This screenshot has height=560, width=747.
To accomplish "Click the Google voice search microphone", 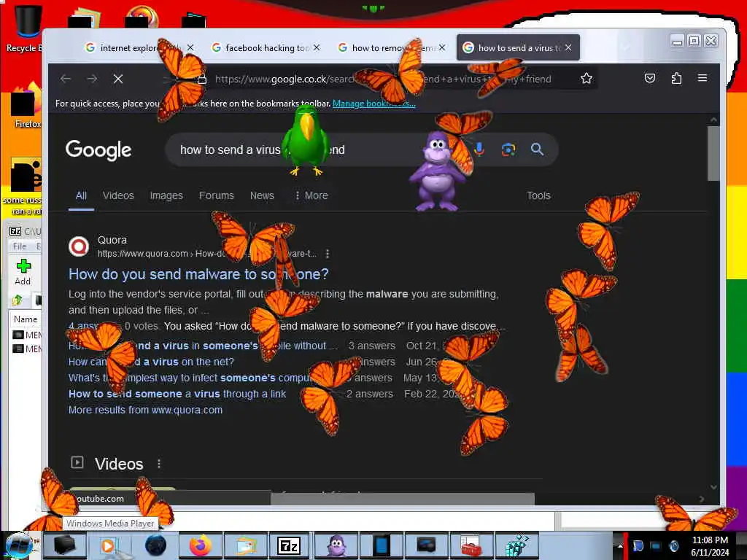I will pyautogui.click(x=479, y=149).
